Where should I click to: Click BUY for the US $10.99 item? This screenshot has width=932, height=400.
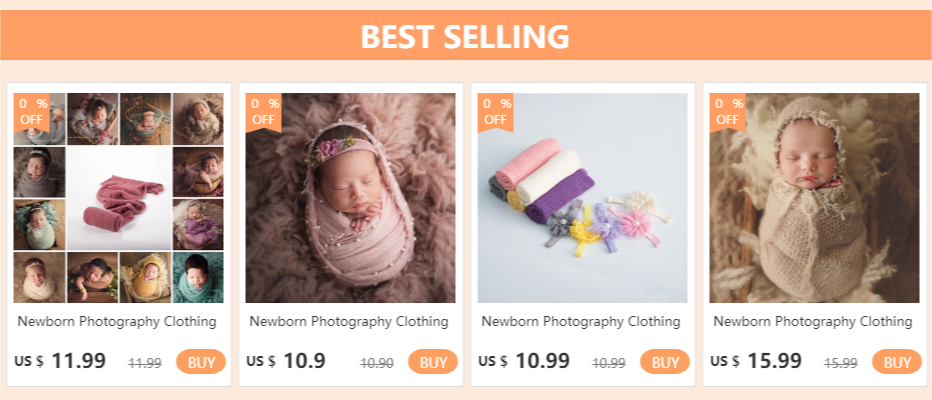[665, 362]
